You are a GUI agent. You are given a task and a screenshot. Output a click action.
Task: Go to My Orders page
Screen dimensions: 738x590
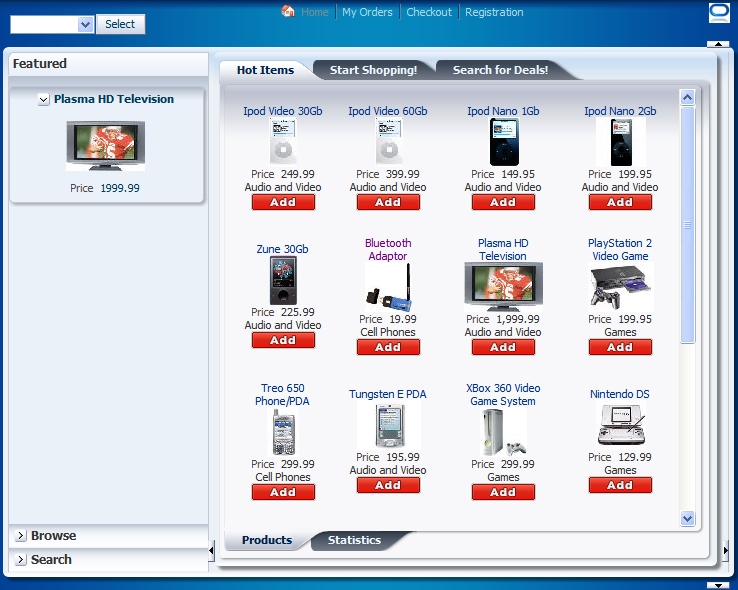(x=367, y=12)
